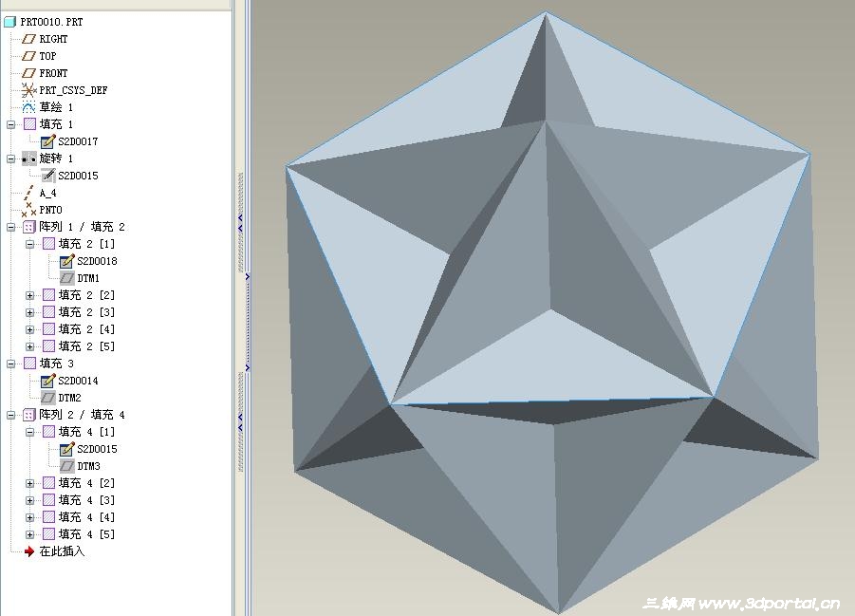855x616 pixels.
Task: Expand the 填充 4 [3] node
Action: click(x=30, y=500)
